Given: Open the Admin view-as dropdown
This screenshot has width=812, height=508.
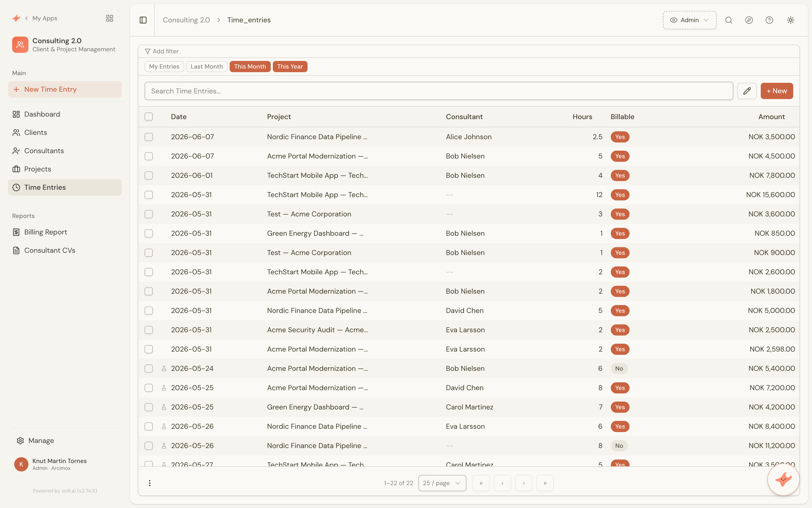Looking at the screenshot, I should click(x=689, y=20).
